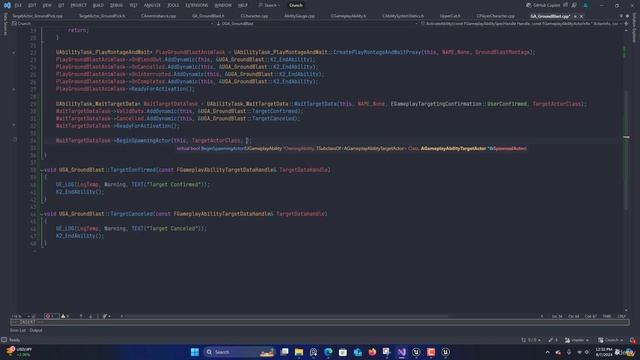The width and height of the screenshot is (640, 360).
Task: Click the Ready status icon
Action: click(x=4, y=340)
